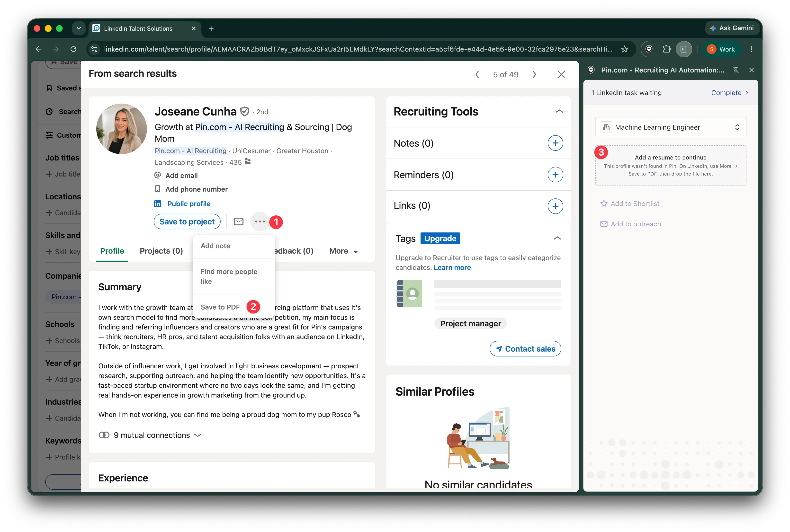Screen dimensions: 790x532
Task: Open Search history clock icon in sidebar
Action: pyautogui.click(x=49, y=112)
